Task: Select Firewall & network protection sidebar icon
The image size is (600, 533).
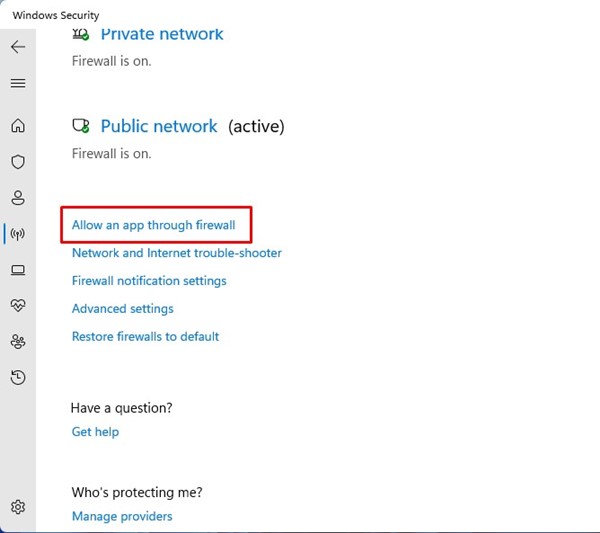Action: [18, 234]
